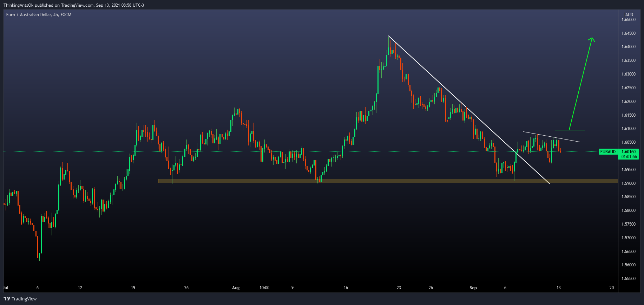644x305 pixels.
Task: Click the 1.63000 price axis label
Action: tap(629, 74)
